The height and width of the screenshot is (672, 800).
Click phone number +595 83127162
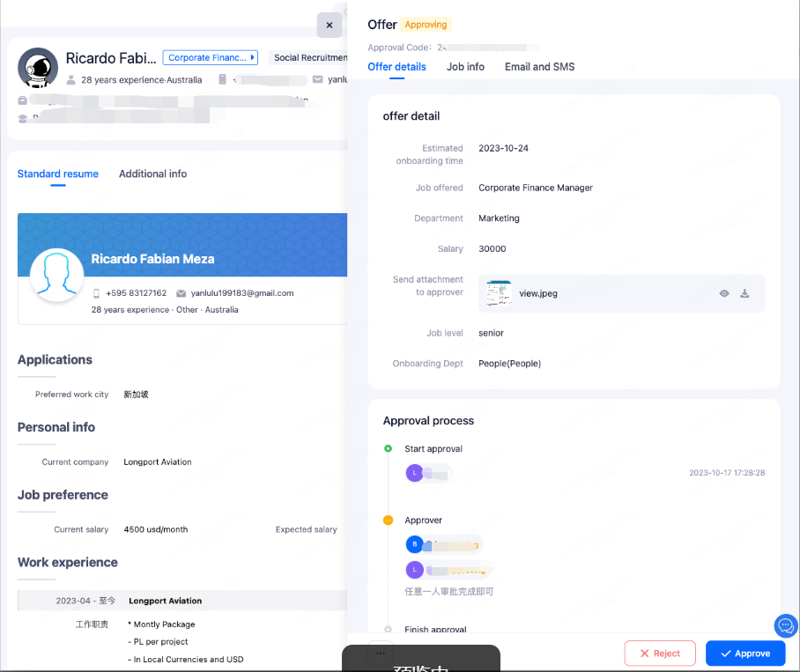137,293
